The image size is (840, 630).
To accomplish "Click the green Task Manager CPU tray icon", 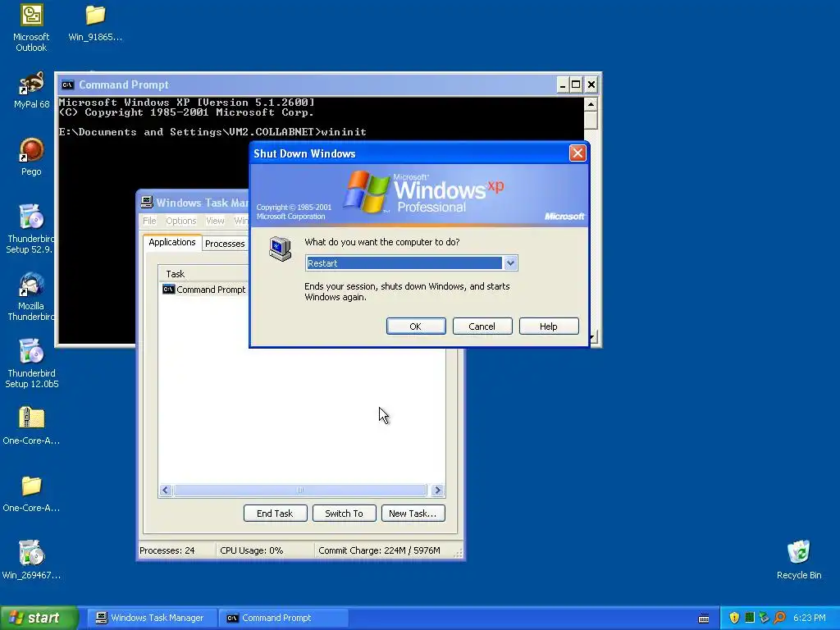I will (750, 618).
